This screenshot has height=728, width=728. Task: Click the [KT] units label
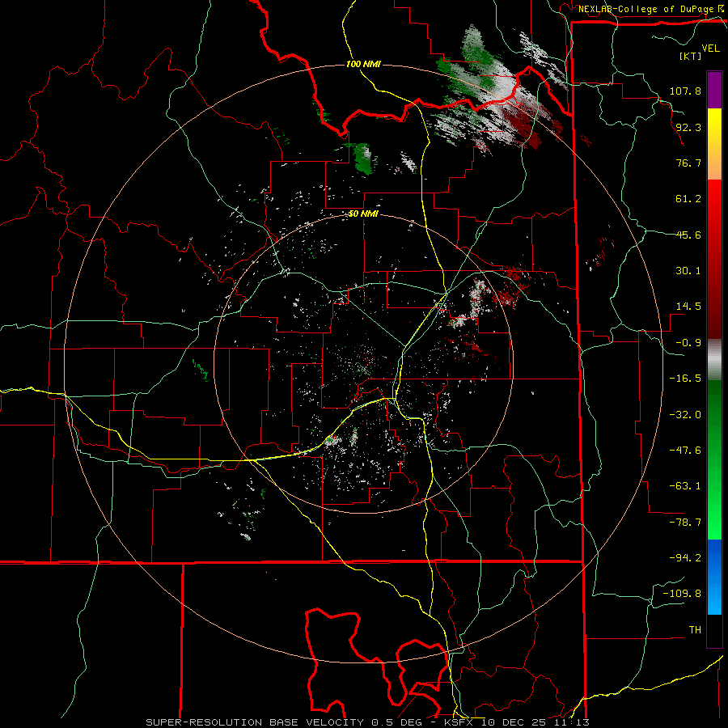coord(690,56)
